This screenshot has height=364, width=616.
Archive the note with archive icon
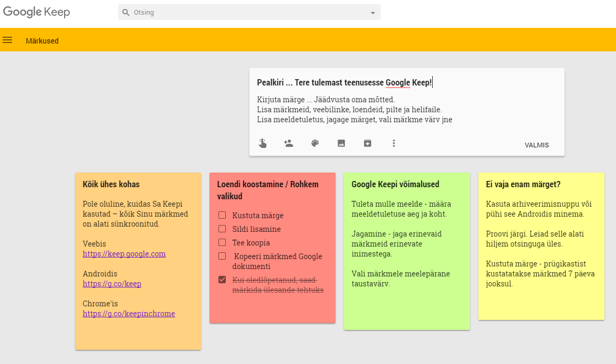[x=368, y=143]
